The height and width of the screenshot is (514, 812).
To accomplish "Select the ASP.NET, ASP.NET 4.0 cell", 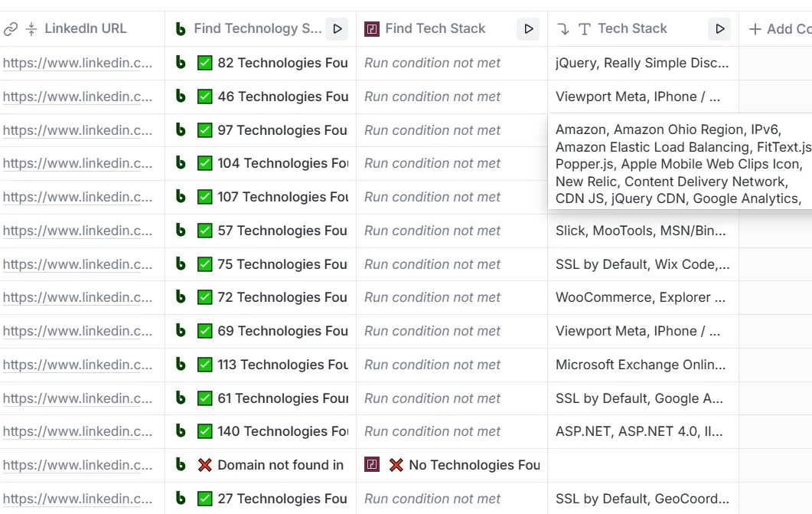I will [643, 431].
